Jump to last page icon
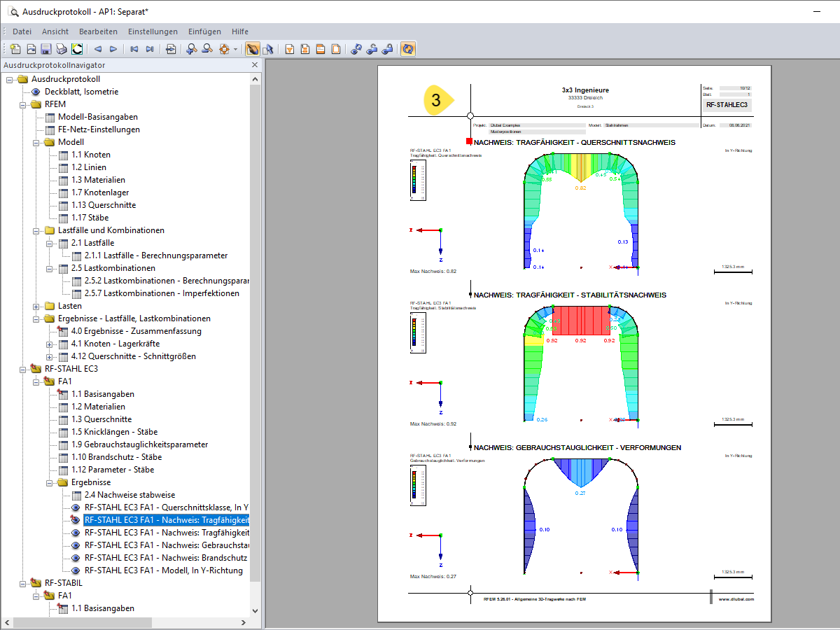This screenshot has width=840, height=630. (x=150, y=49)
